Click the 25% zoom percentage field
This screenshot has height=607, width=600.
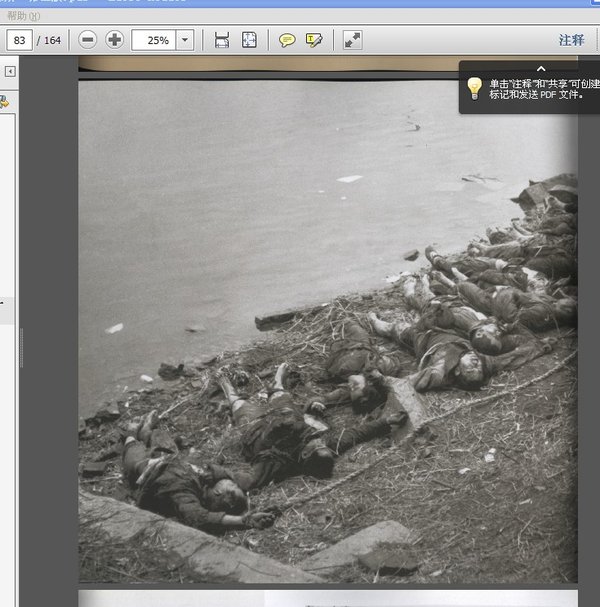click(x=157, y=40)
